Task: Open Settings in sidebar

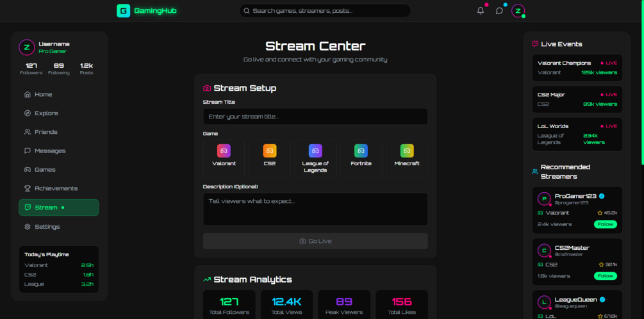Action: coord(59,227)
